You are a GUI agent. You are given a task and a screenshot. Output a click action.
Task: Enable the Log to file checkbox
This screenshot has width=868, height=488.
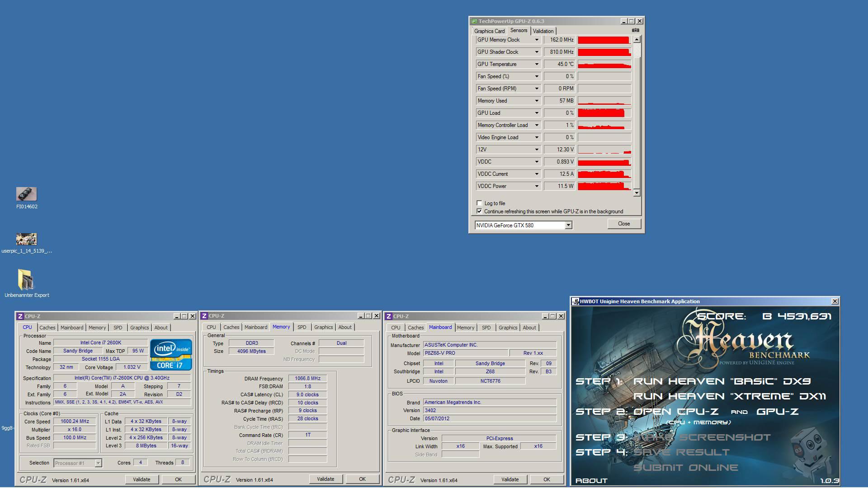(479, 203)
